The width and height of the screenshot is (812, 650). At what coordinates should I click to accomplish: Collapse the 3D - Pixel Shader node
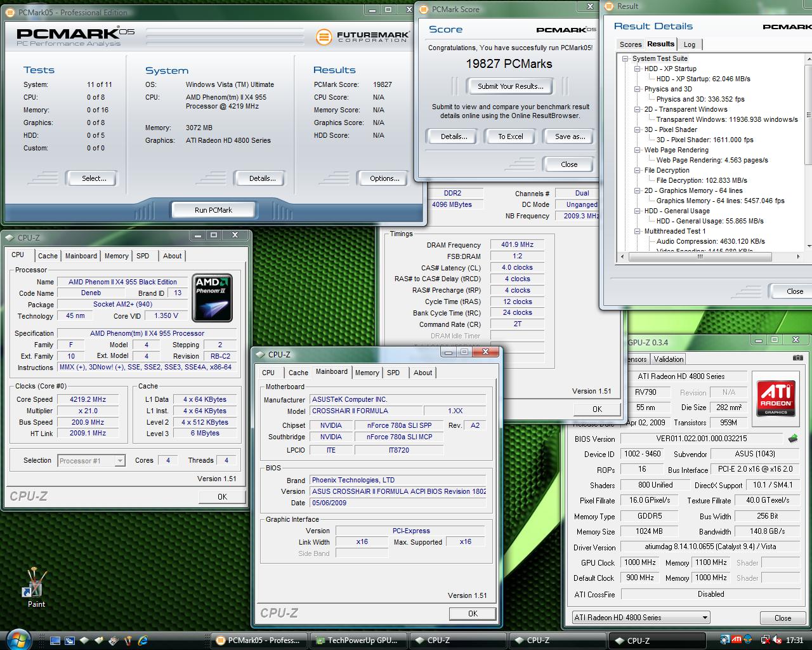pos(637,129)
